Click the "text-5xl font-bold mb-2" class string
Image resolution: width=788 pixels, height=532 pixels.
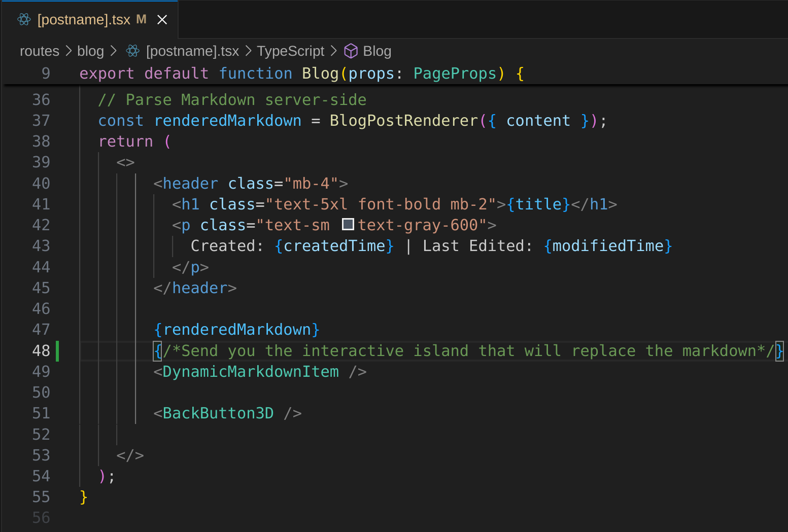pos(381,204)
